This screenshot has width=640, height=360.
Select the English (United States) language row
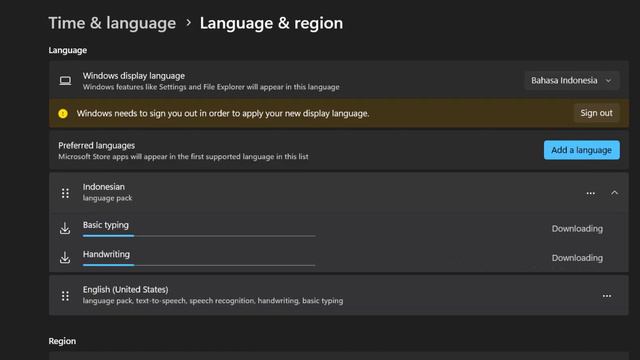point(339,295)
